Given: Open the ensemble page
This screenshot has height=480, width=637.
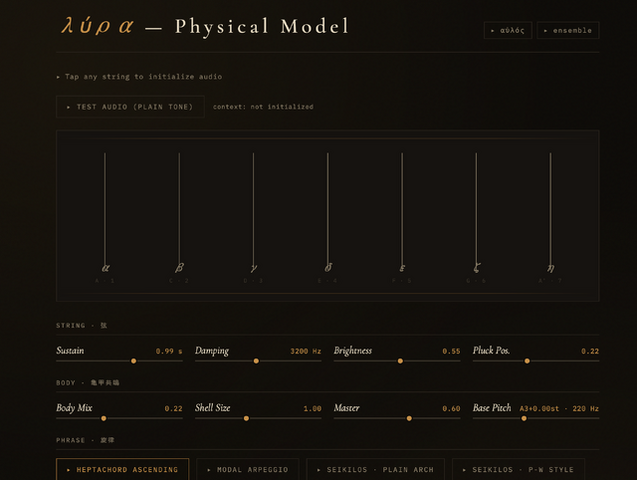Looking at the screenshot, I should click(568, 30).
